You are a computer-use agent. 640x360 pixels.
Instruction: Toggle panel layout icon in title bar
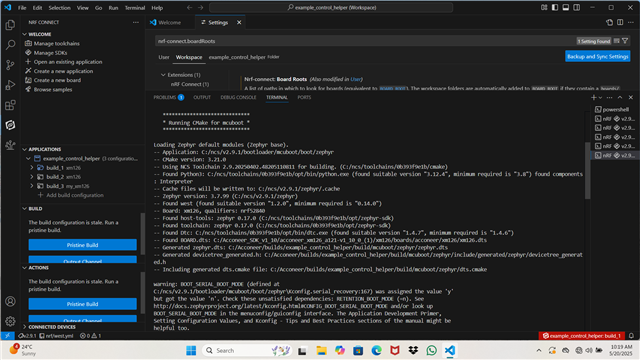point(566,8)
